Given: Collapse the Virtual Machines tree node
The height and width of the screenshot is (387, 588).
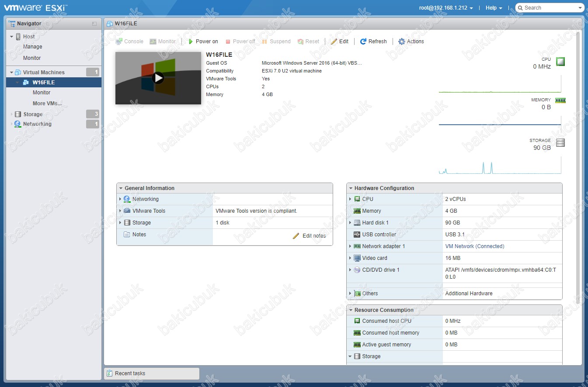Looking at the screenshot, I should click(x=12, y=73).
